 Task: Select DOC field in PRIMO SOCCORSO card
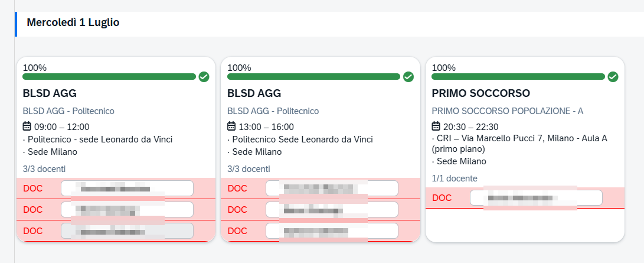point(537,198)
